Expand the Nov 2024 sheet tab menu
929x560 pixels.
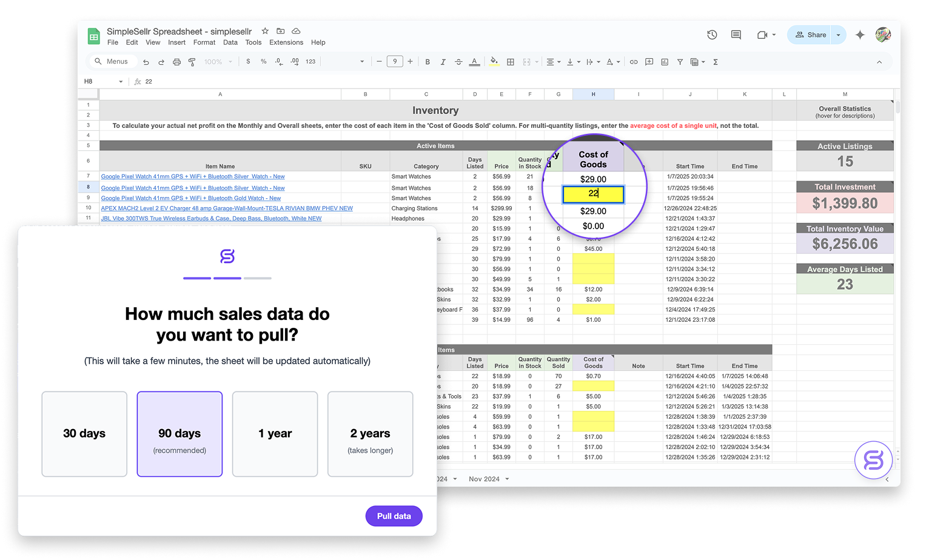(x=507, y=479)
